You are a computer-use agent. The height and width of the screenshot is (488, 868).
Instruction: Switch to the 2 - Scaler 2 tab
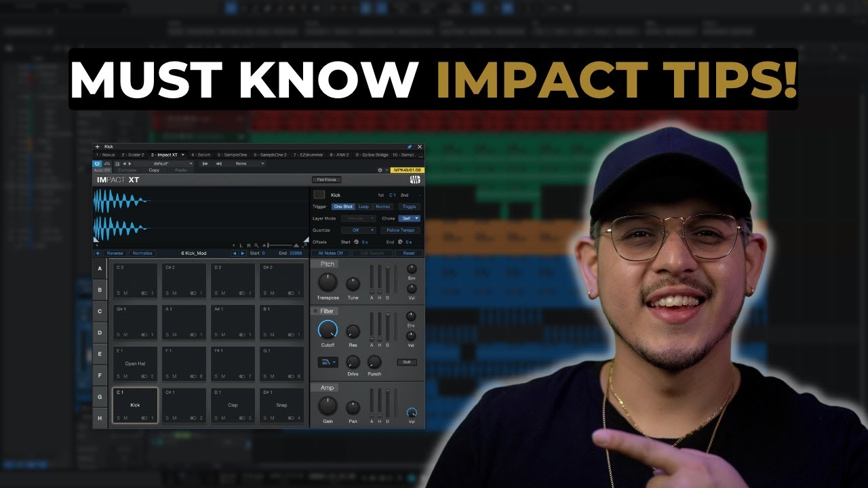pos(133,155)
